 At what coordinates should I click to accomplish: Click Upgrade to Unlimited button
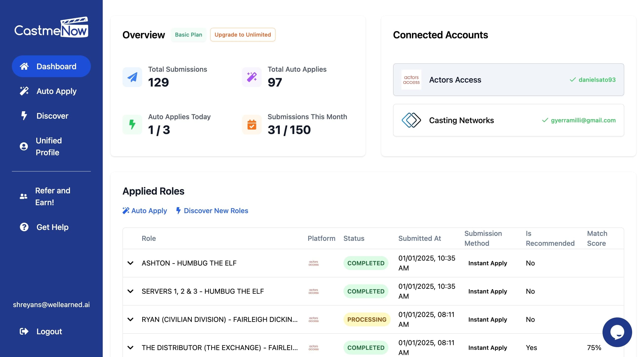(x=242, y=35)
